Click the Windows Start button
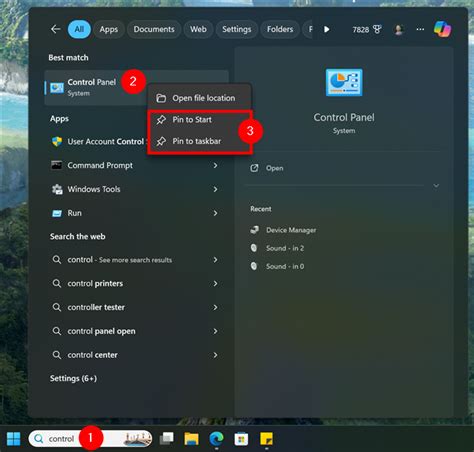The image size is (474, 452). [14, 439]
